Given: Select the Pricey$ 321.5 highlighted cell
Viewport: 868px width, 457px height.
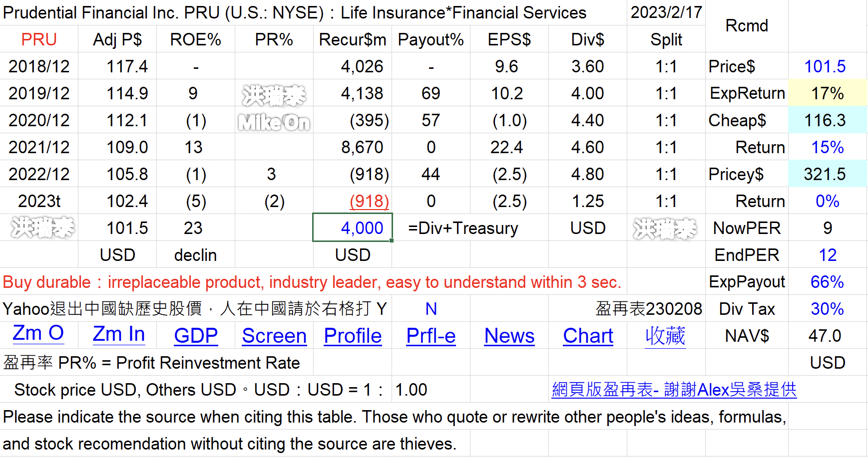Looking at the screenshot, I should (827, 174).
